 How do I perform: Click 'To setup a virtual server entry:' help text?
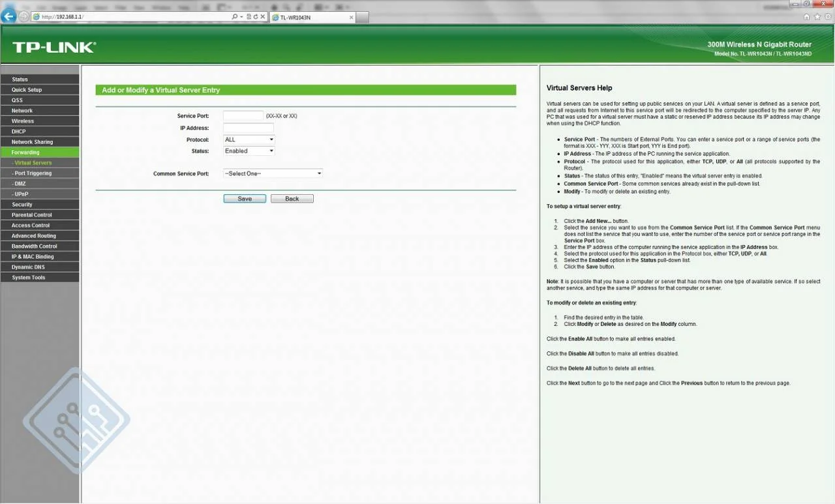click(584, 206)
